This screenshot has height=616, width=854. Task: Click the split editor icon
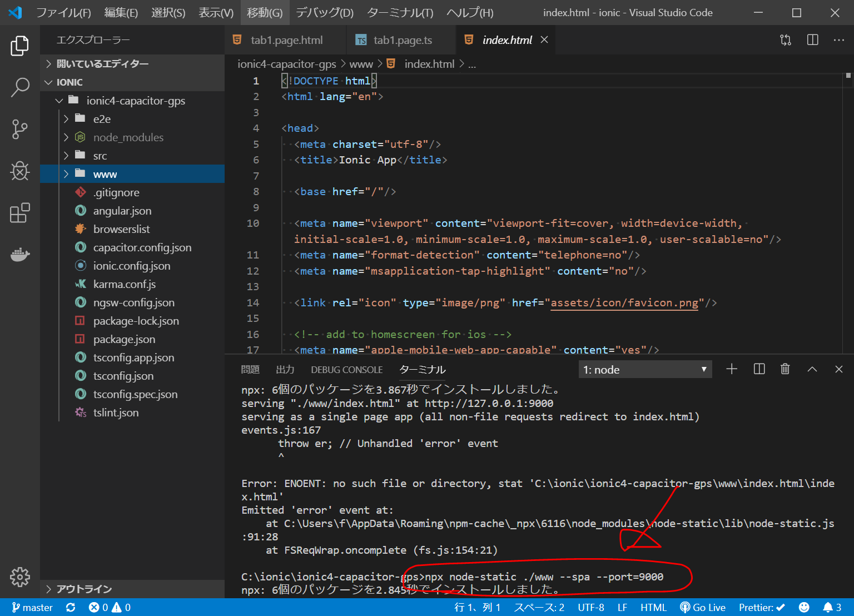coord(812,40)
